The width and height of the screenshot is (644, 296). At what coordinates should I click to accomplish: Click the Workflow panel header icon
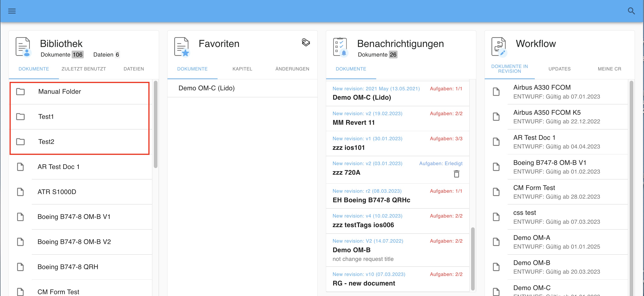(x=499, y=47)
